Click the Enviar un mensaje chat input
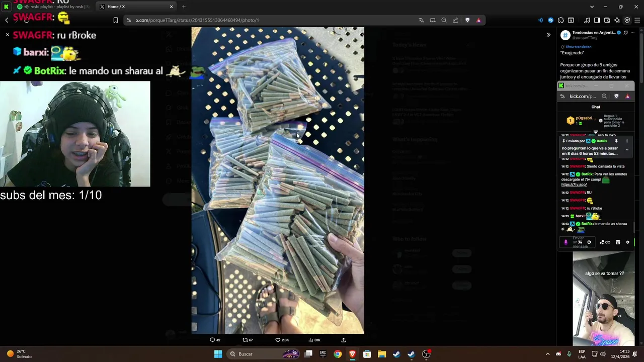Viewport: 644px width, 362px height. [x=578, y=242]
